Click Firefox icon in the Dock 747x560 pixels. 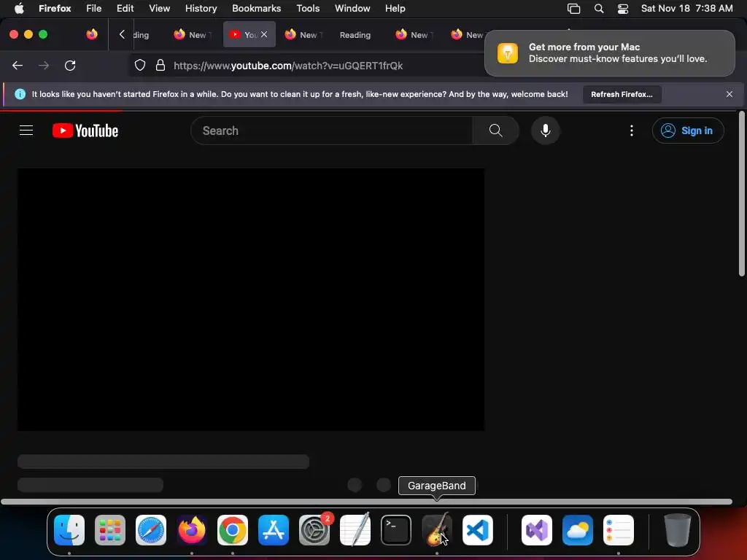point(192,530)
